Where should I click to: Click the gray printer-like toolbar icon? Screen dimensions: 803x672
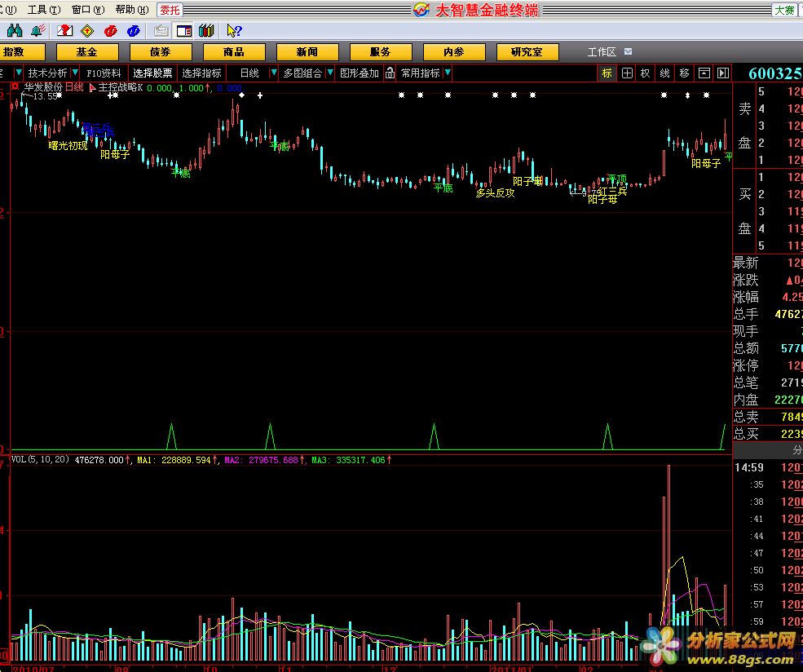click(161, 31)
